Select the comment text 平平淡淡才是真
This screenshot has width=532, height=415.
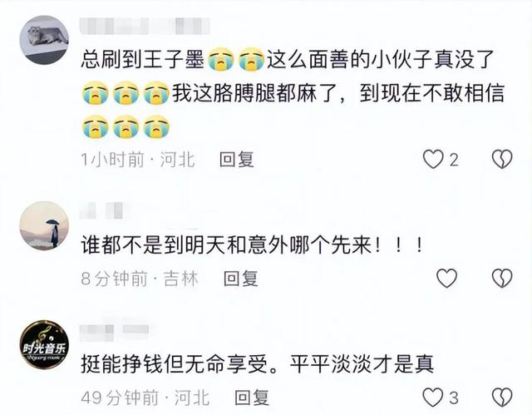coord(362,363)
